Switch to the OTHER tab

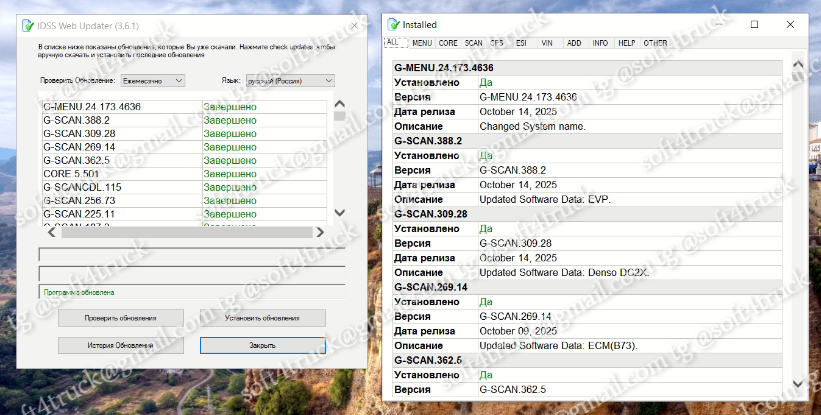click(655, 43)
